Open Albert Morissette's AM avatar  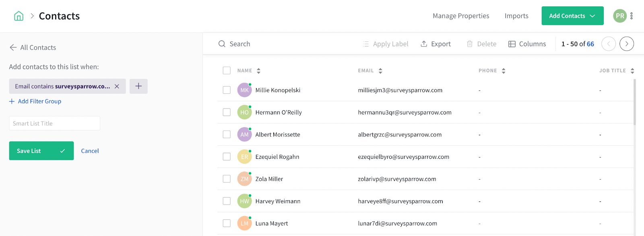[x=244, y=135]
